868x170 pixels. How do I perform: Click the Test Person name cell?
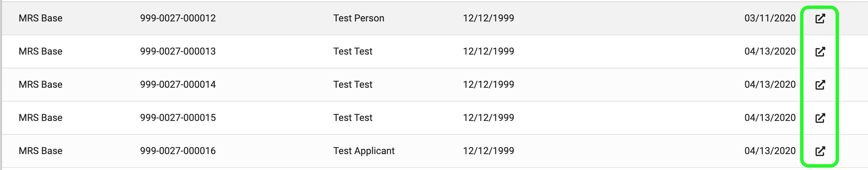click(x=358, y=18)
